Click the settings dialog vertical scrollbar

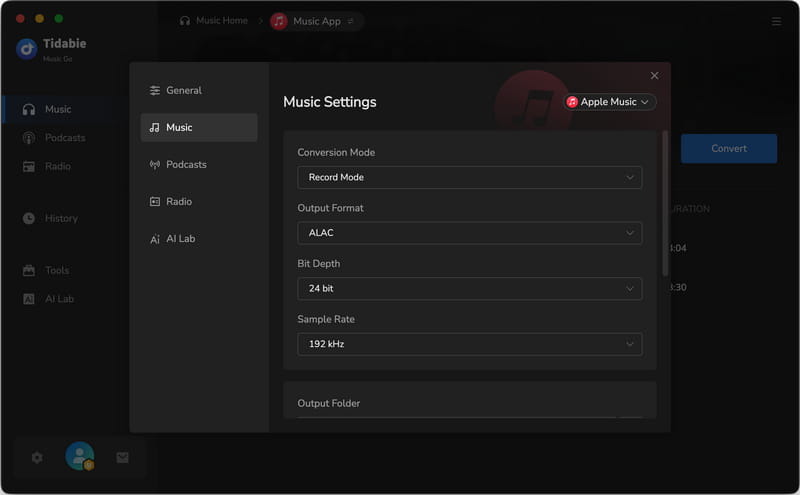pyautogui.click(x=665, y=203)
